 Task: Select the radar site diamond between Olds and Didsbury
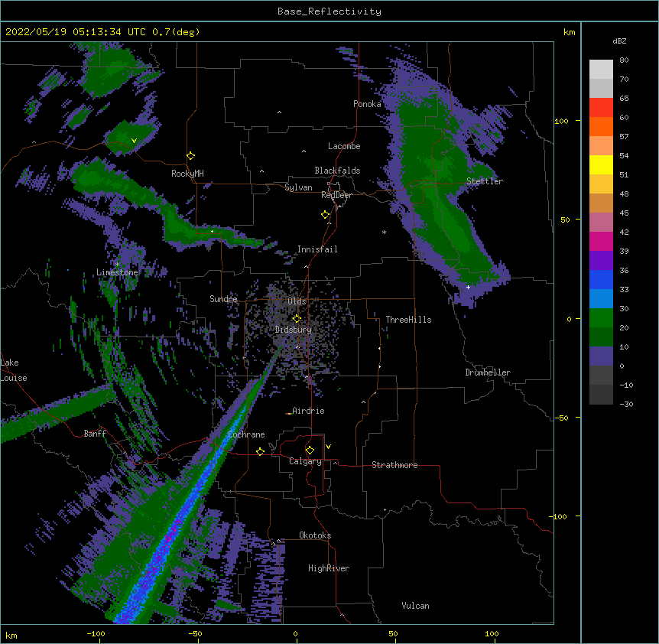point(297,318)
